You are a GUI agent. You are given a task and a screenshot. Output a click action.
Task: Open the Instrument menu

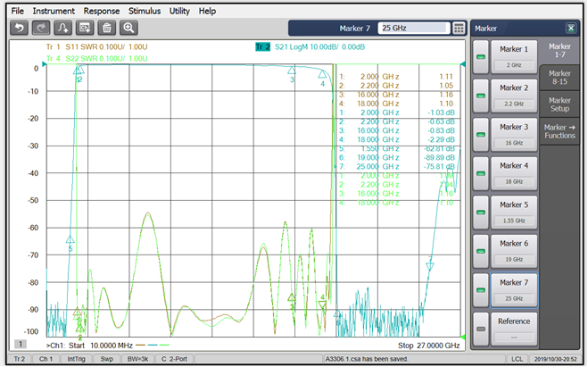click(x=54, y=11)
